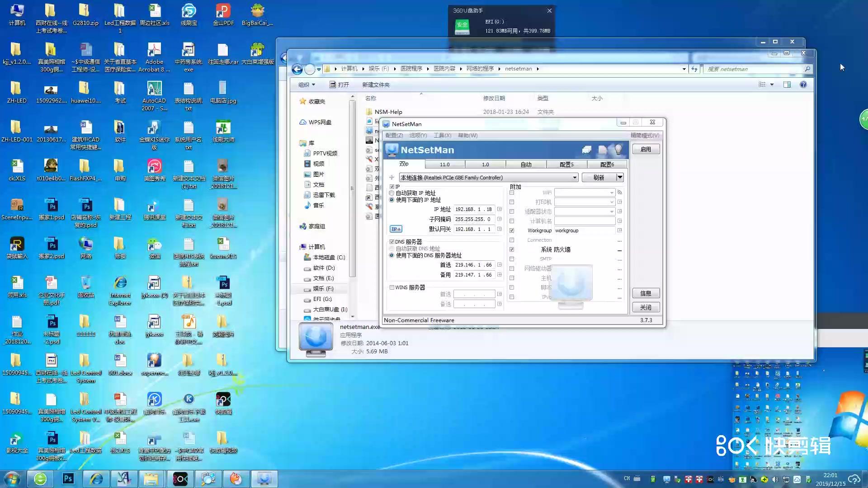Click the WiFi signal icon in 附加 panel
The width and height of the screenshot is (868, 488).
pyautogui.click(x=619, y=192)
